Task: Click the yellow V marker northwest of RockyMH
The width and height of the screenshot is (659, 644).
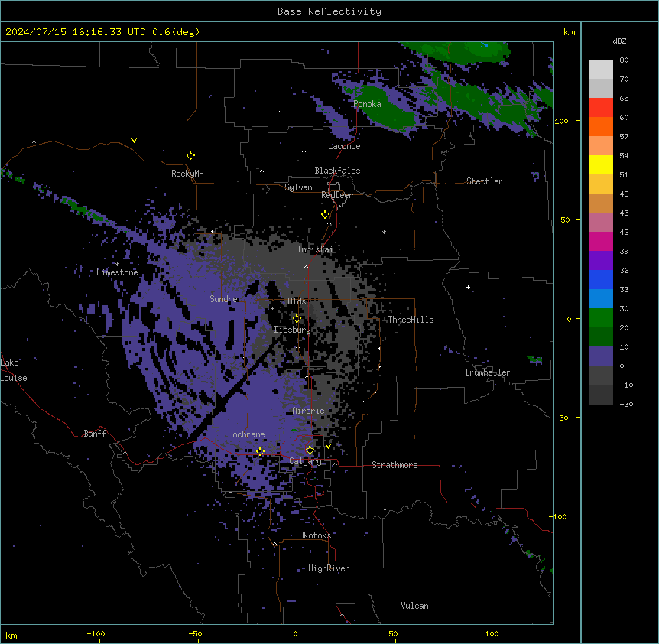Action: point(134,141)
